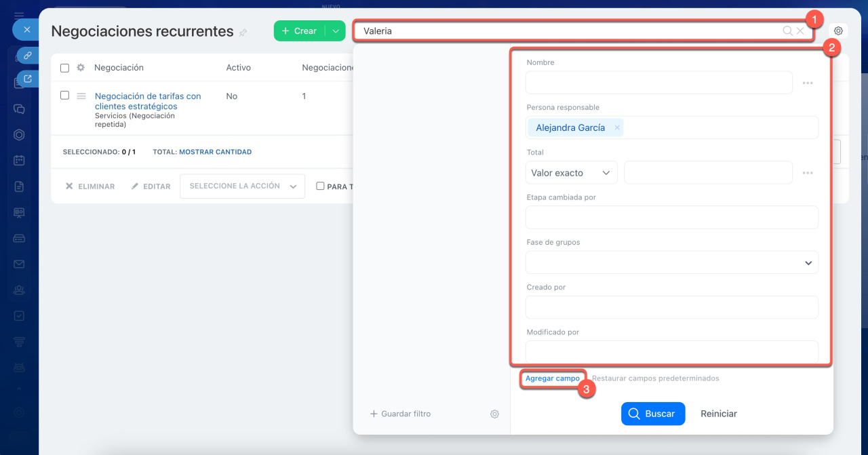
Task: Click the Agregar campo link
Action: (553, 378)
